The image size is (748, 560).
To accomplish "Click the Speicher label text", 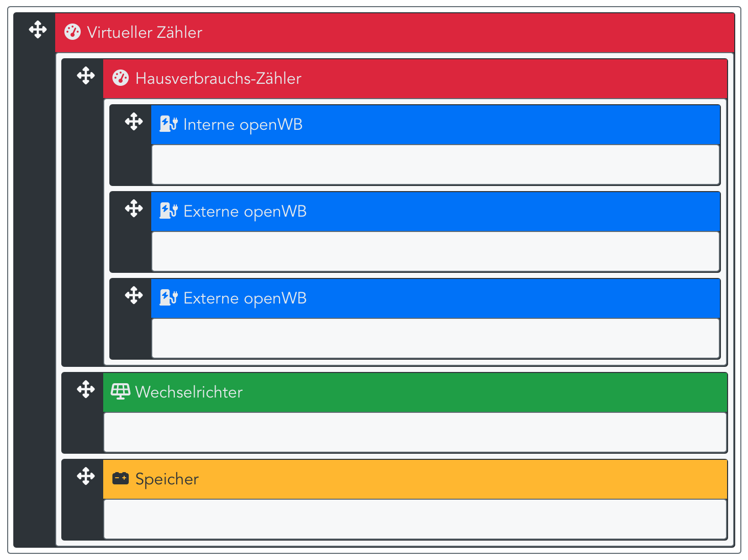I will tap(167, 479).
